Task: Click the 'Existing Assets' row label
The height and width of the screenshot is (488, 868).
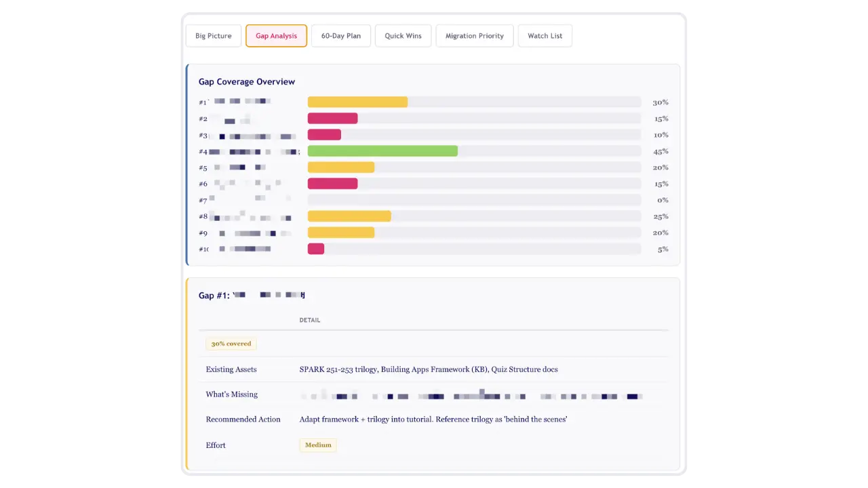Action: (x=231, y=369)
